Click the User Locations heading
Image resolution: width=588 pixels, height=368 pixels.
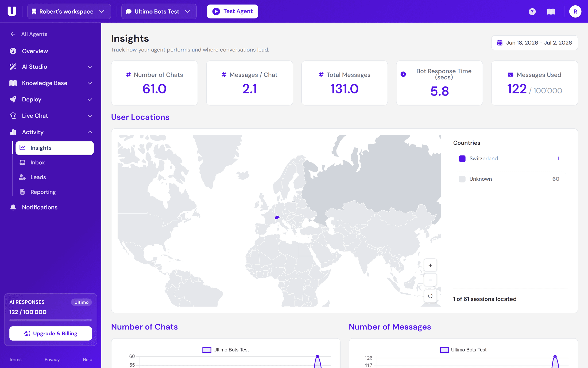(140, 117)
